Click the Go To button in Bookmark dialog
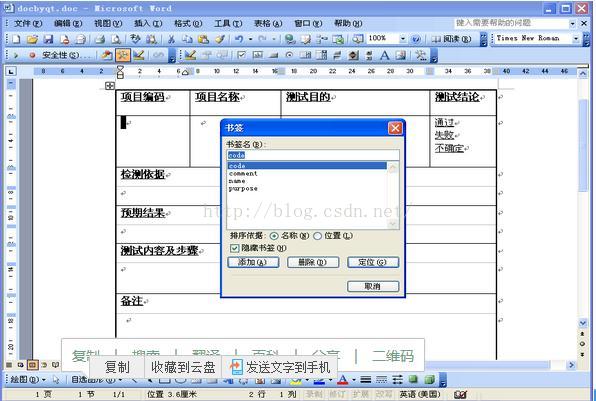Image resolution: width=596 pixels, height=401 pixels. pos(373,262)
